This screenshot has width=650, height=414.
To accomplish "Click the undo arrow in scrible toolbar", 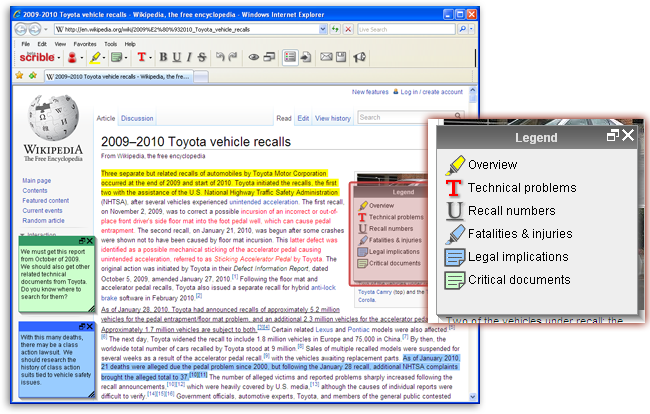I will [220, 57].
